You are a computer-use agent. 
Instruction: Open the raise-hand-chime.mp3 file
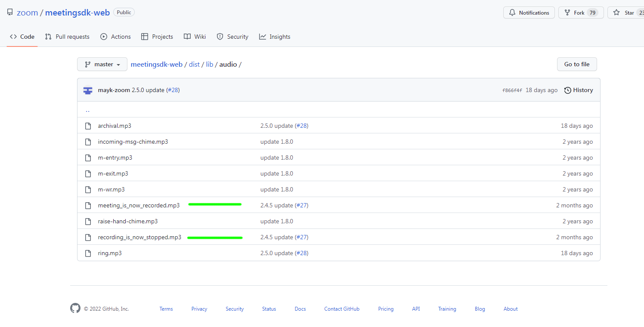128,222
